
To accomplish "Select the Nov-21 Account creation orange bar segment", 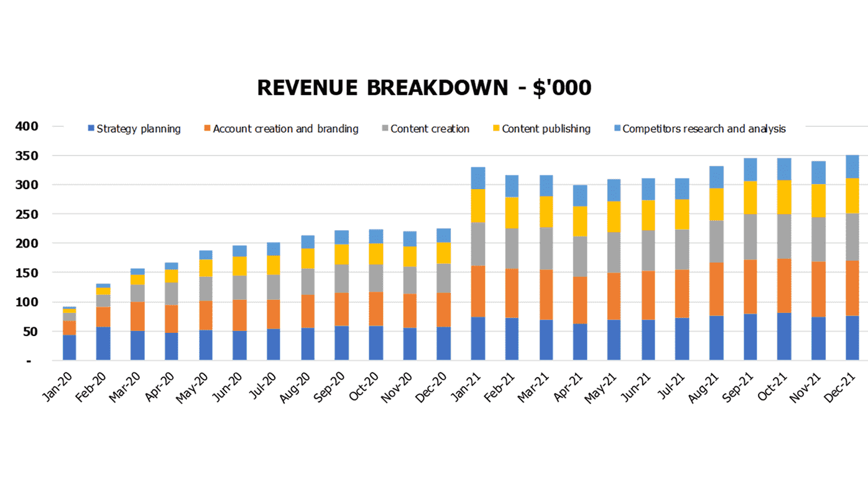I will click(818, 289).
